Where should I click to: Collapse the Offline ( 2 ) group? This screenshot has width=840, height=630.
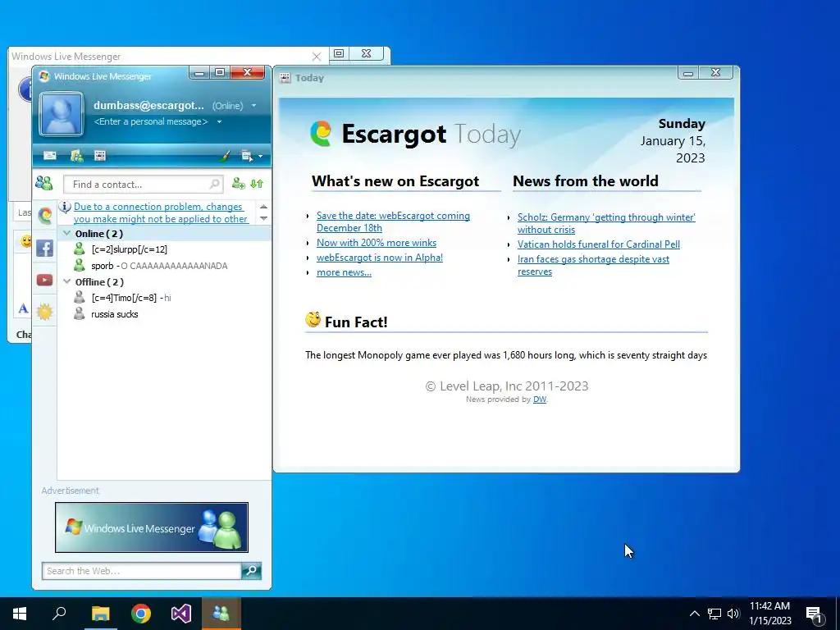[67, 281]
